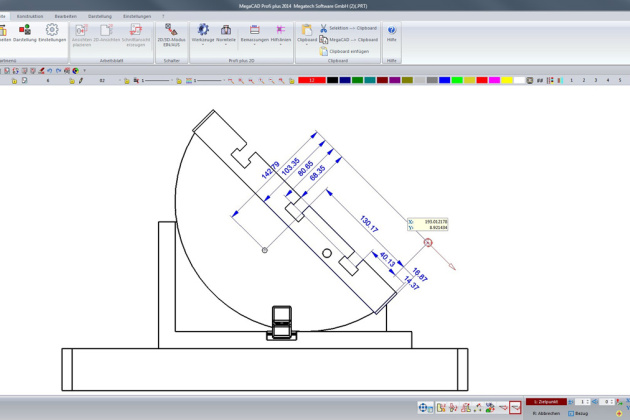Click the L: Zielpunkt red field
Screen dimensions: 630x420
click(x=546, y=401)
